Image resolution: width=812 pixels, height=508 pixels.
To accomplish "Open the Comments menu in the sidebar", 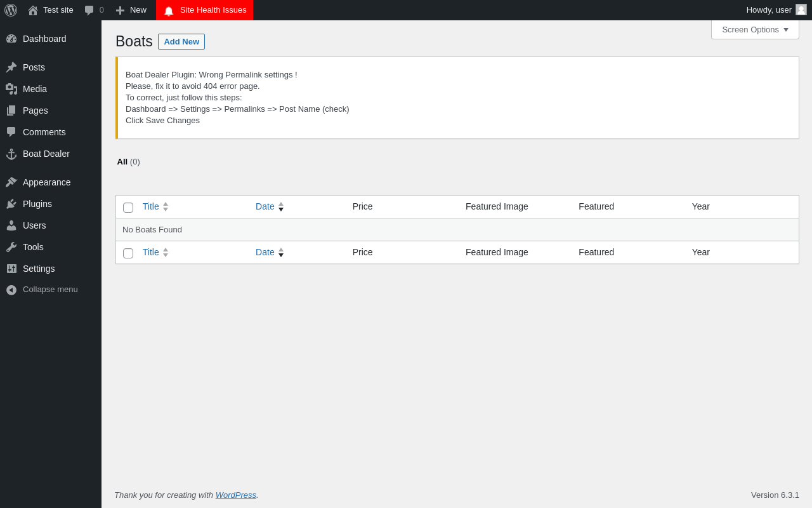I will (51, 132).
